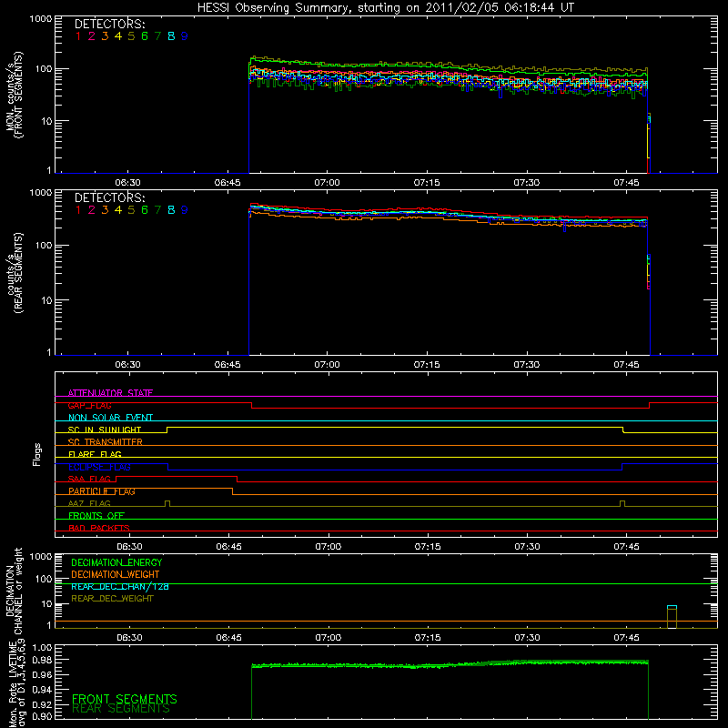Click the 06:30 tick label under the decimation plot
This screenshot has width=728, height=728.
[129, 638]
